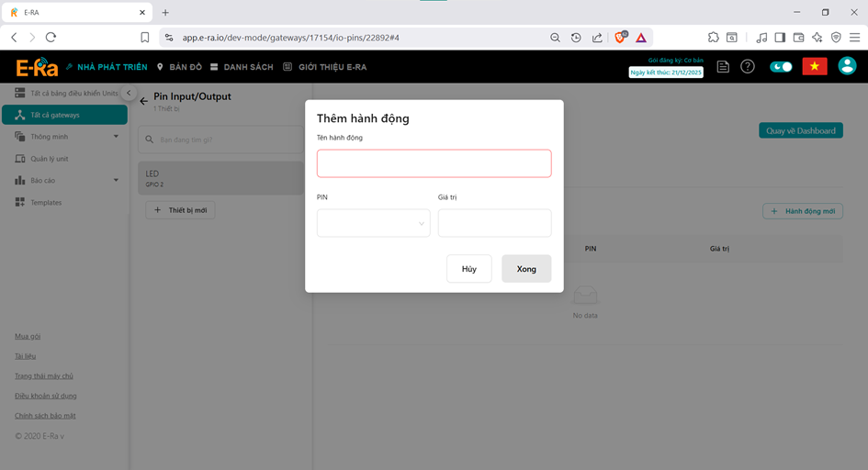The width and height of the screenshot is (868, 470).
Task: Open the BẢN ĐỒ menu item
Action: click(x=179, y=67)
